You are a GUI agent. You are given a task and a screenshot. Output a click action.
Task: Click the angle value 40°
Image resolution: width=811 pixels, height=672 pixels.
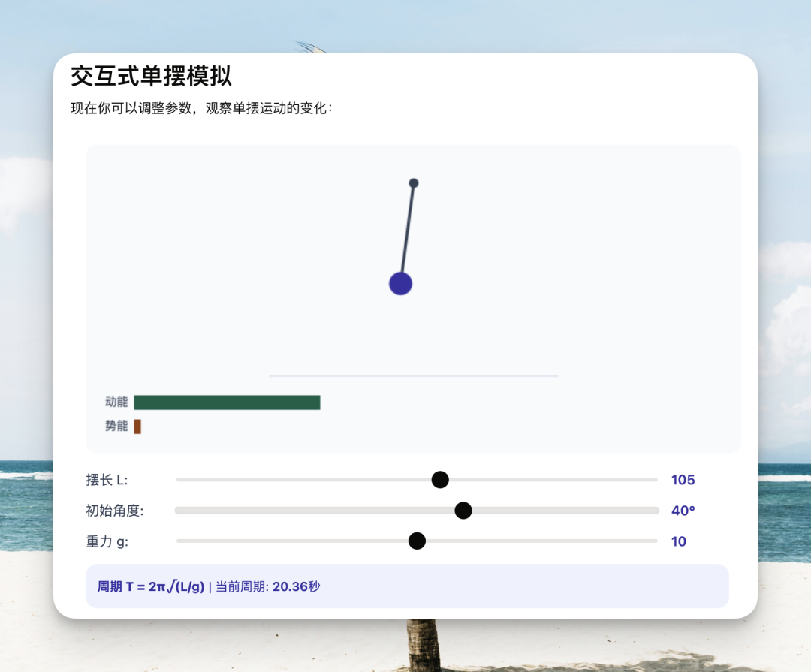[683, 510]
